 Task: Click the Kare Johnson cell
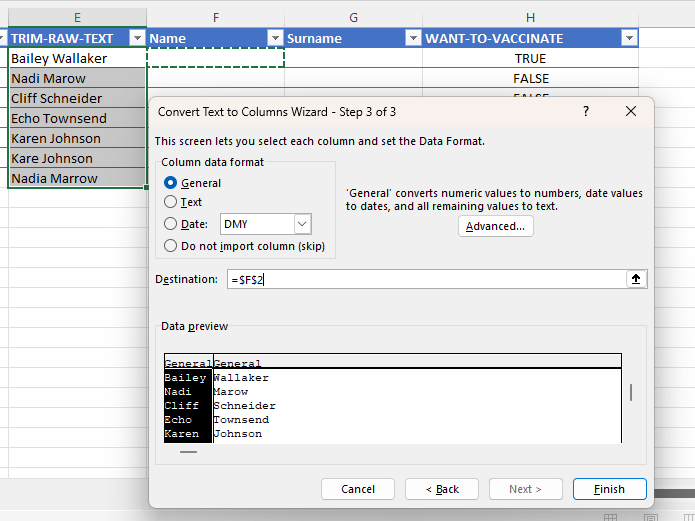tap(77, 158)
